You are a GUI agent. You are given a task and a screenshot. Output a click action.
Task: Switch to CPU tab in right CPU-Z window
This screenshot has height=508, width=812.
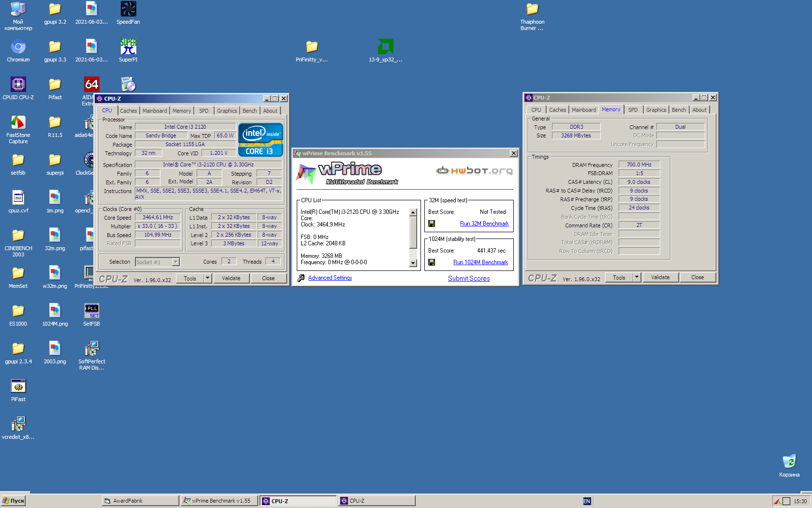[536, 110]
